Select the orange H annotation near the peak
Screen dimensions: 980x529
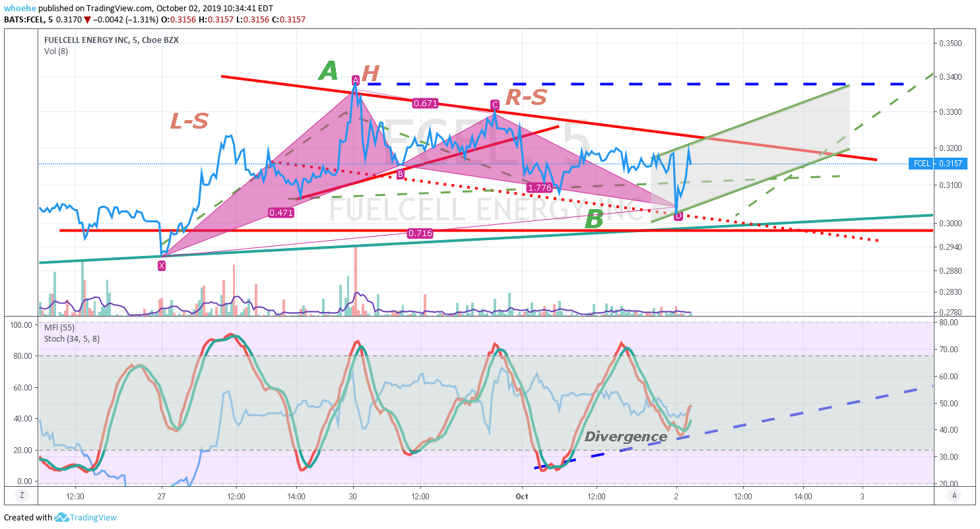pos(370,73)
